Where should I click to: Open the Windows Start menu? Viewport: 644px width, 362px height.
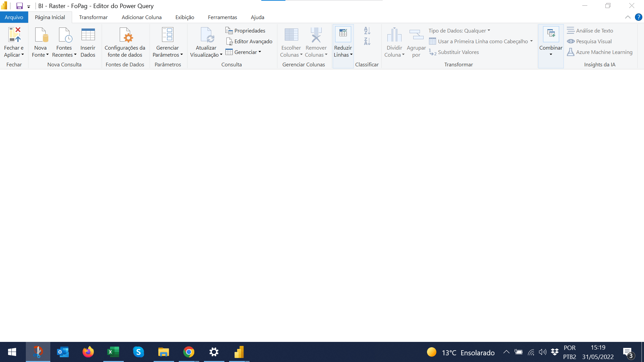pos(12,352)
